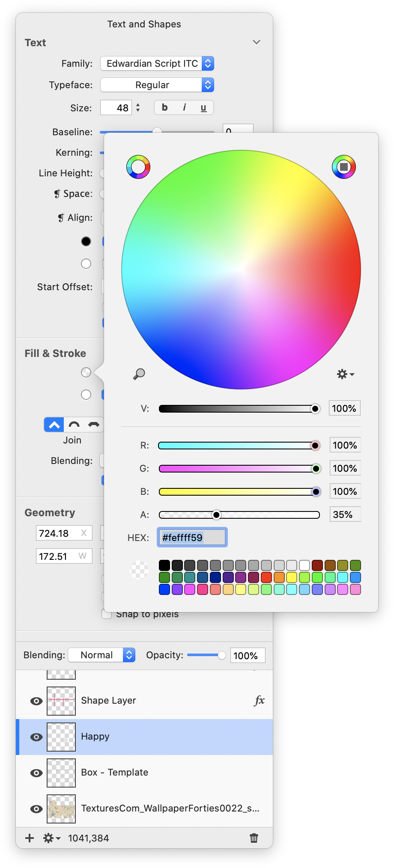This screenshot has width=394, height=868.
Task: Open the color picker gear menu
Action: 345,374
